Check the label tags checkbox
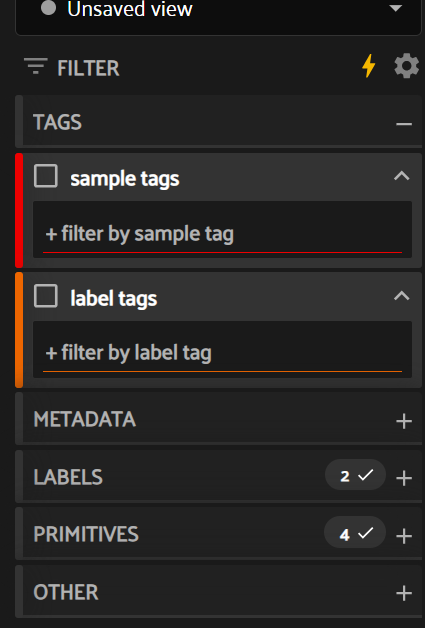 point(46,296)
